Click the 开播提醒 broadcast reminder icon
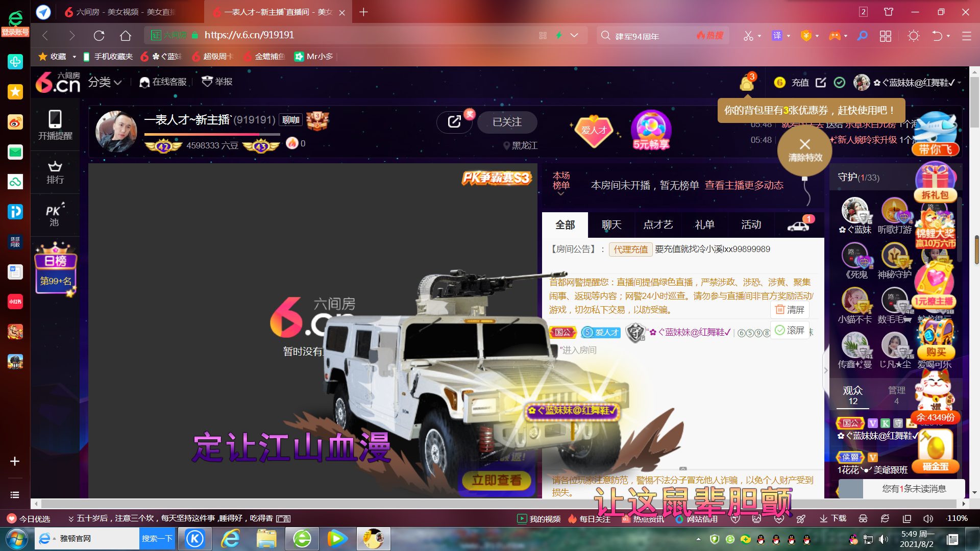Image resolution: width=980 pixels, height=551 pixels. click(55, 125)
